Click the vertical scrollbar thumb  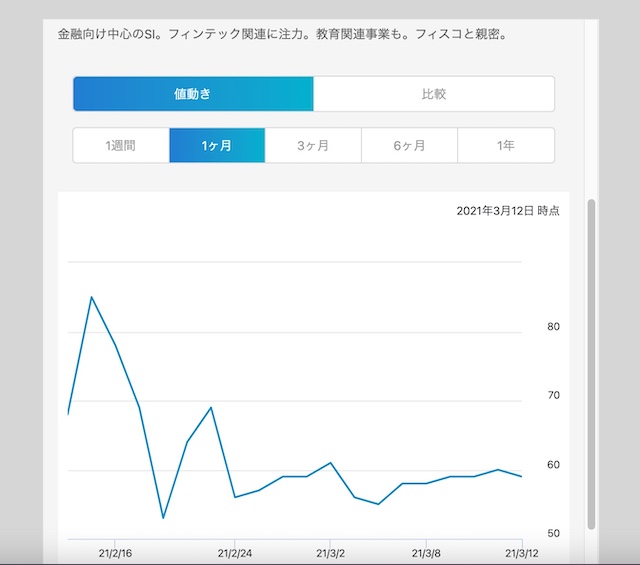pyautogui.click(x=591, y=360)
